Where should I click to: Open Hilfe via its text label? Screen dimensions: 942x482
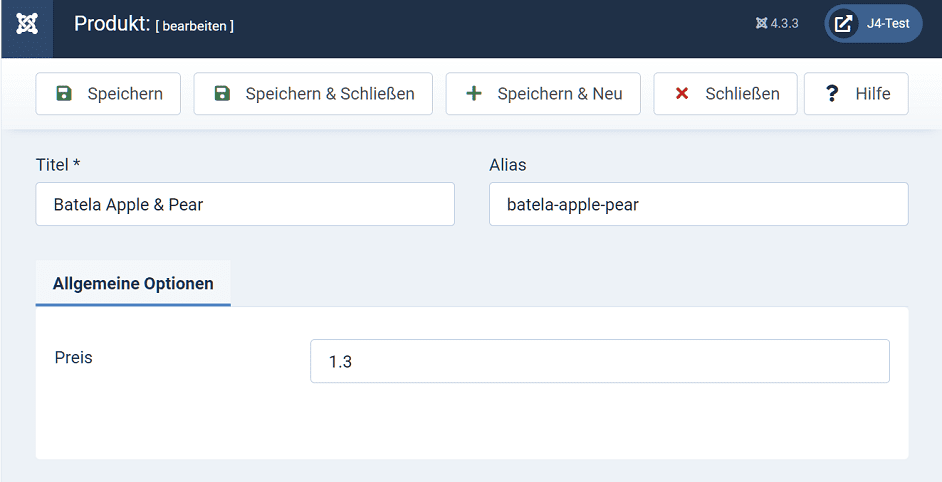872,94
